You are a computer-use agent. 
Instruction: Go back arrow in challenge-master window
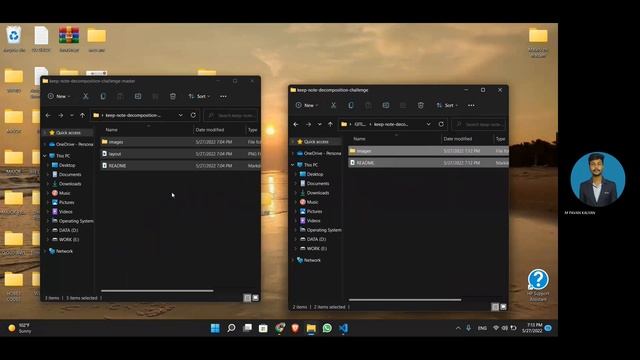click(x=48, y=116)
